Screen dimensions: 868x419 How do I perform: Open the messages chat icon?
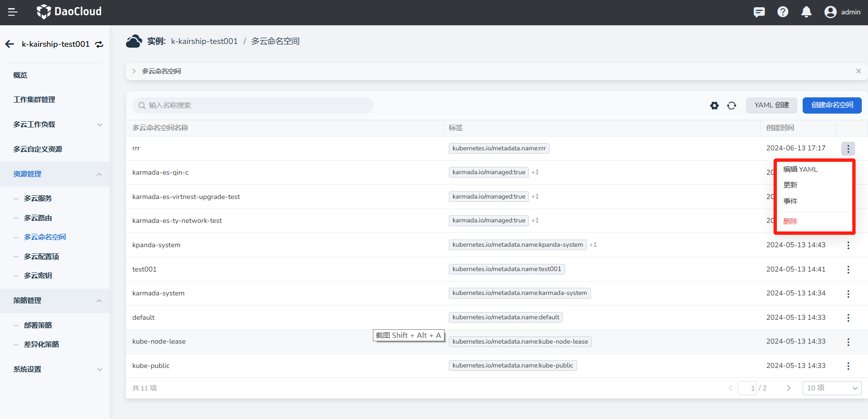[x=759, y=12]
